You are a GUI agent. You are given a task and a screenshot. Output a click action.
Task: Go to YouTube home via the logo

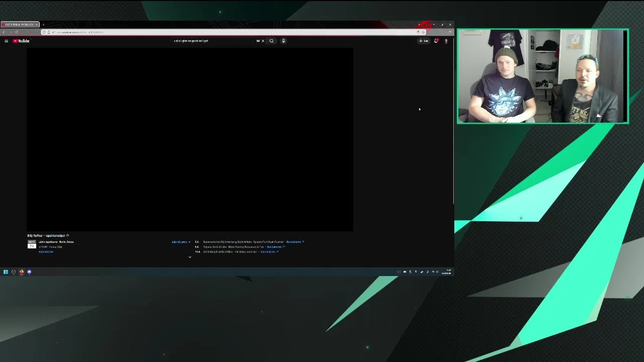click(x=22, y=41)
